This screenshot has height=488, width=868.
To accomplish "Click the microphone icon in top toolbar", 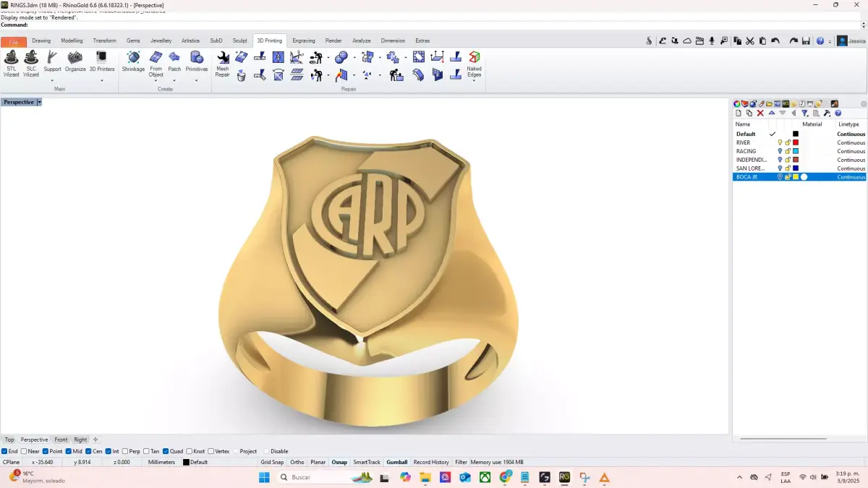I will (x=712, y=41).
